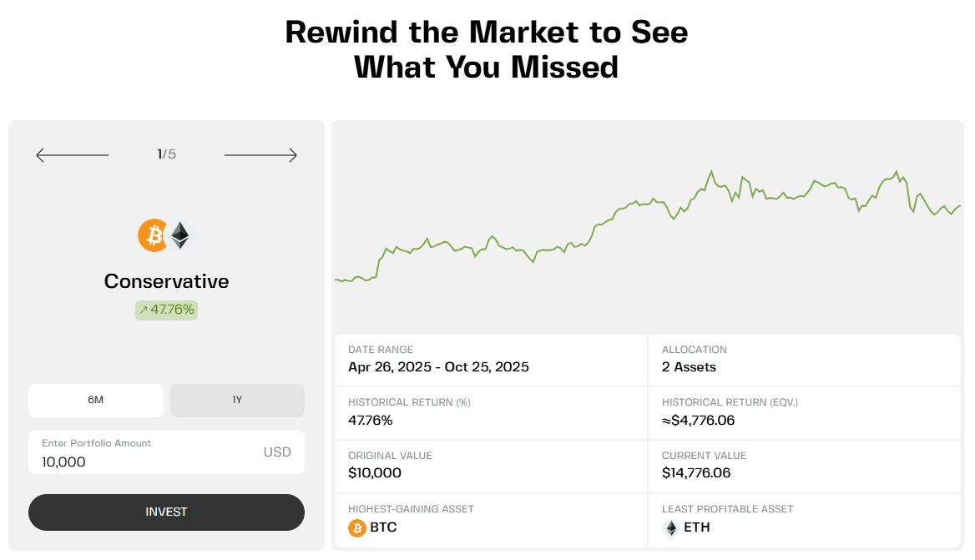This screenshot has width=975, height=560.
Task: Click the Original Value $10,000 cell
Action: click(x=490, y=466)
